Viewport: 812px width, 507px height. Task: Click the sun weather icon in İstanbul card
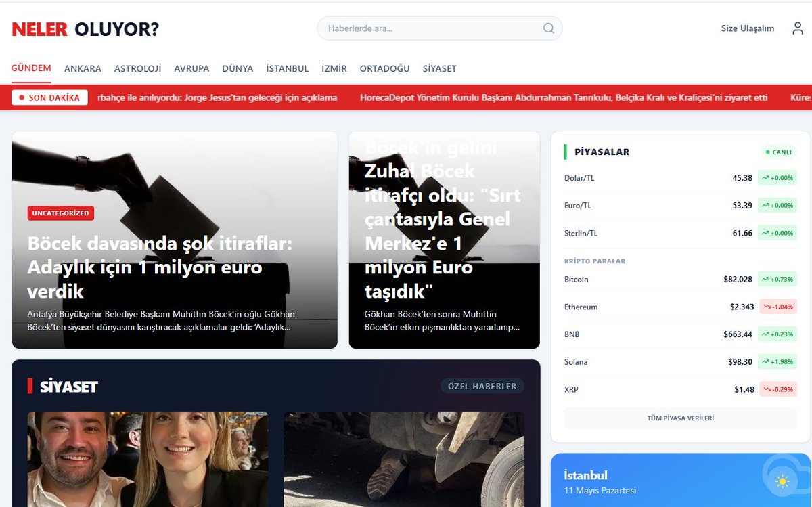coord(783,482)
